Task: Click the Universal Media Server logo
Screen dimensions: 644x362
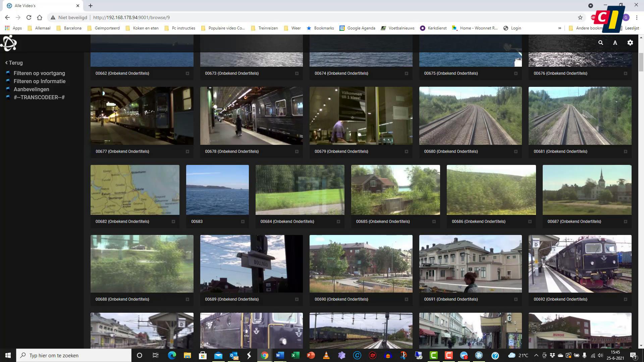Action: (9, 43)
